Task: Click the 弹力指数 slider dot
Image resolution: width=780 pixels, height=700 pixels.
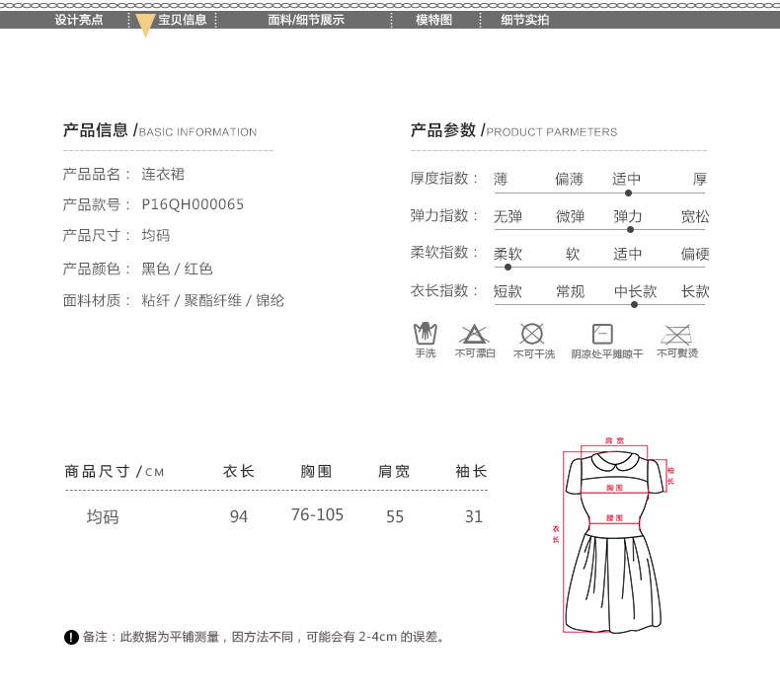Action: (x=630, y=230)
